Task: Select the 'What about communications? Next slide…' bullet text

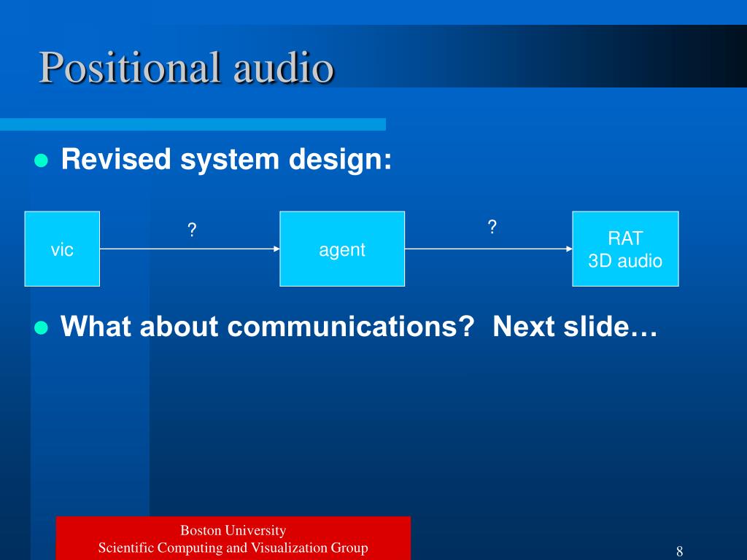Action: click(359, 327)
